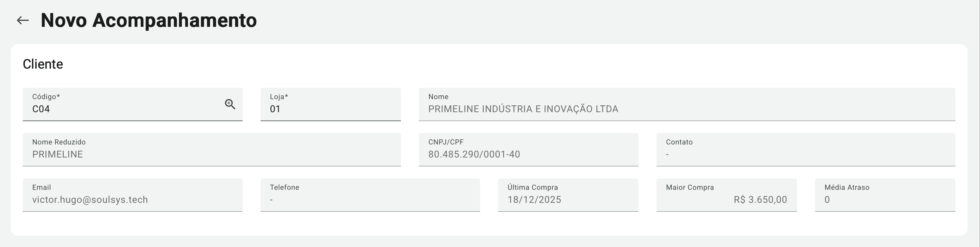Click the Novo Acompanhamento page title
Viewport: 980px width, 247px height.
149,21
